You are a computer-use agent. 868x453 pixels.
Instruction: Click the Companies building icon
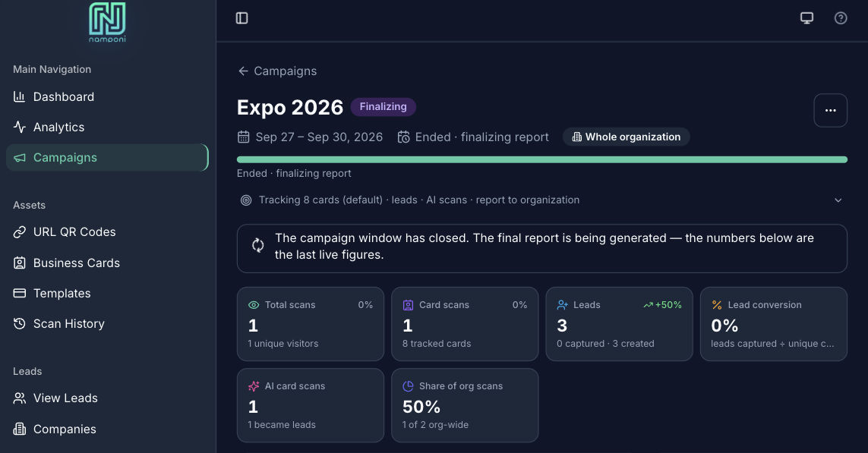(20, 429)
